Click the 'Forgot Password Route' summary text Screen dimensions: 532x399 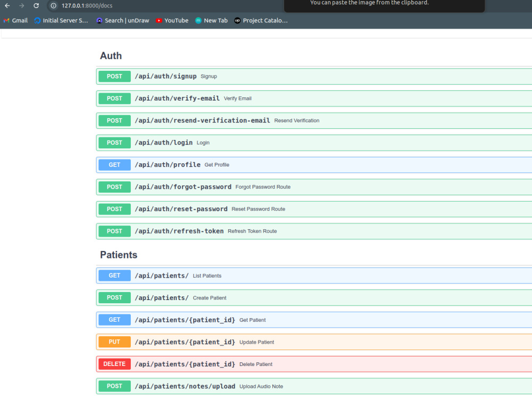tap(263, 187)
